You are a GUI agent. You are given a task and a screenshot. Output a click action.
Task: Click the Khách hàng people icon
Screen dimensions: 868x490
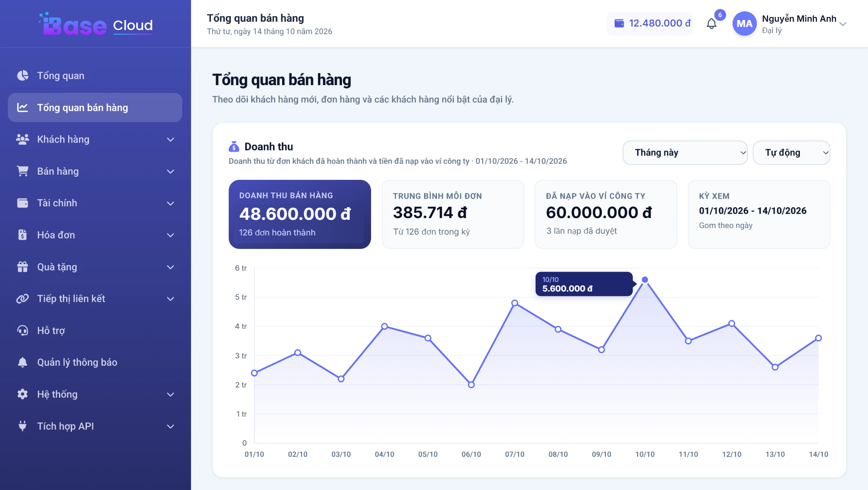pyautogui.click(x=23, y=139)
